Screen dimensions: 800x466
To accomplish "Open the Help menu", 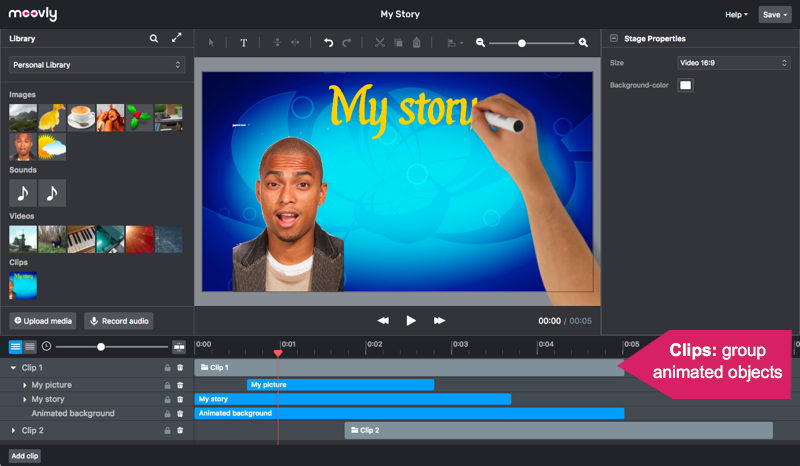I will point(736,15).
